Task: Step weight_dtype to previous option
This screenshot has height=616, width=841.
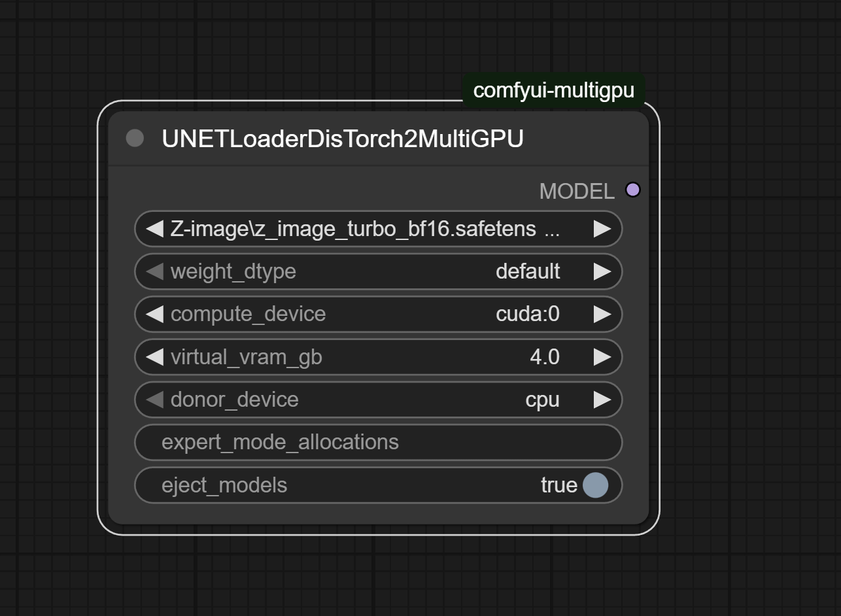Action: click(154, 271)
